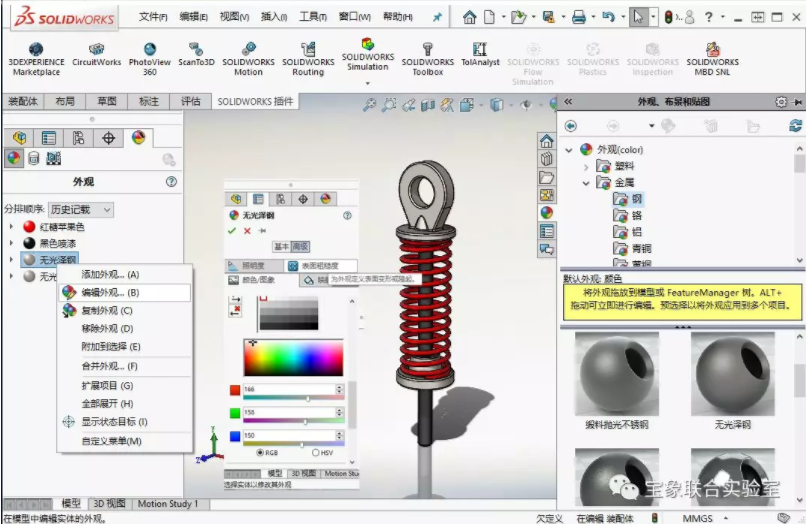This screenshot has height=526, width=806.
Task: Open the ConfigurationManager tab
Action: tap(78, 137)
